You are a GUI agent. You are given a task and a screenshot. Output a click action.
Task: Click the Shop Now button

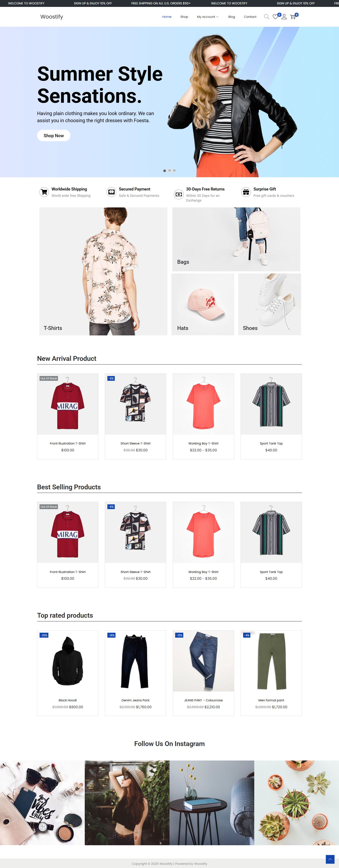(53, 135)
